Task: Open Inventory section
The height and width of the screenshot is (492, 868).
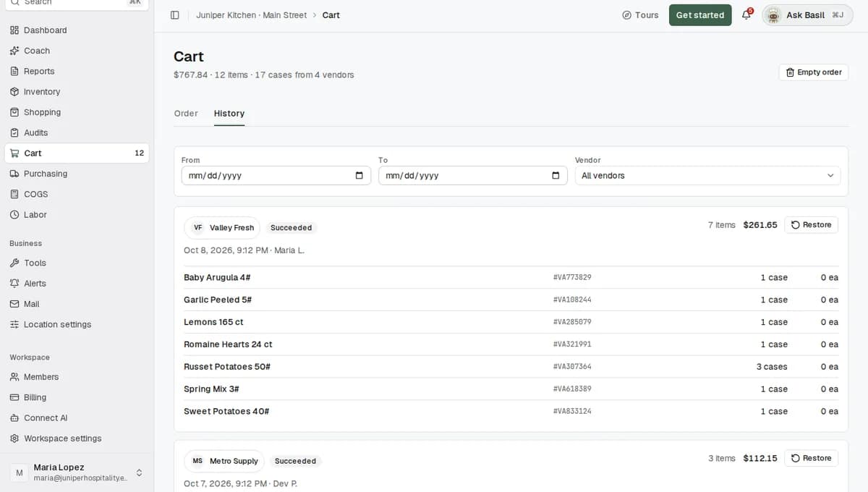Action: (77, 92)
